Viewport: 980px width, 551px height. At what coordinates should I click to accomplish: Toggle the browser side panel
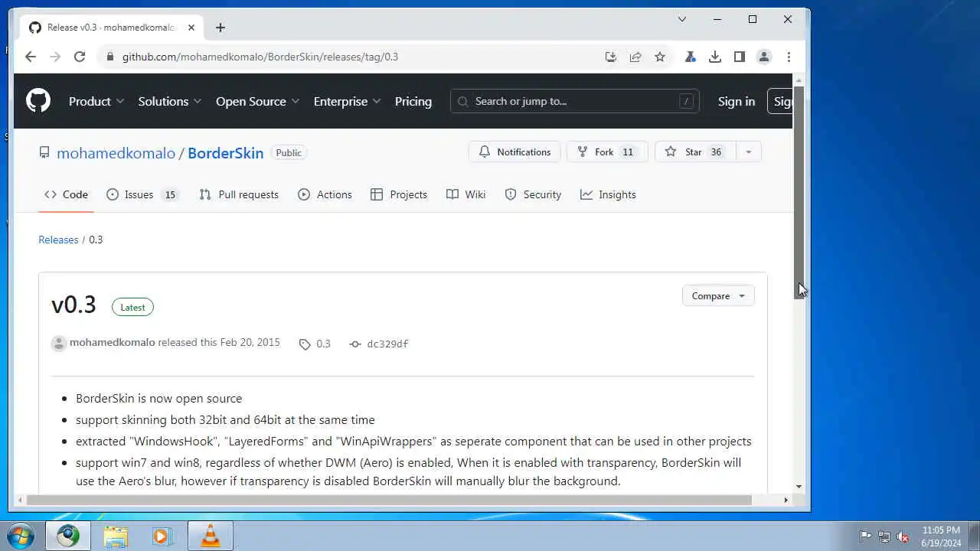(x=740, y=57)
